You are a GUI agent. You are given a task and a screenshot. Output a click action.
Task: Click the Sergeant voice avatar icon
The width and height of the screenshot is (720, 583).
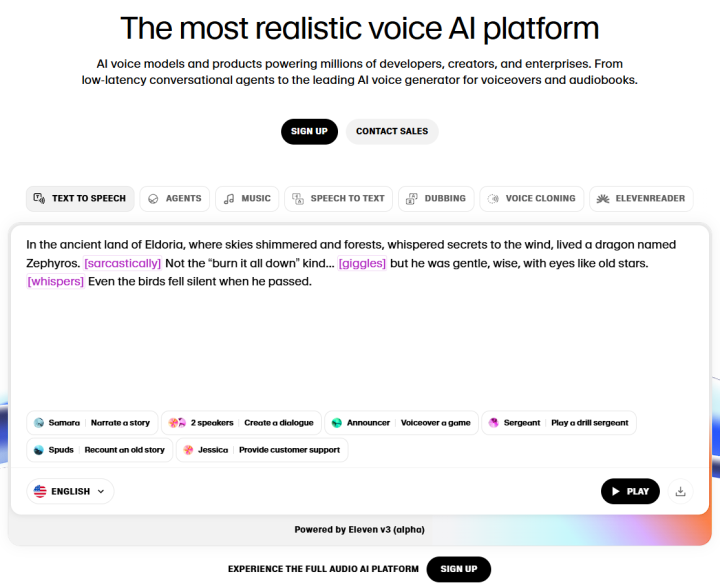coord(493,423)
